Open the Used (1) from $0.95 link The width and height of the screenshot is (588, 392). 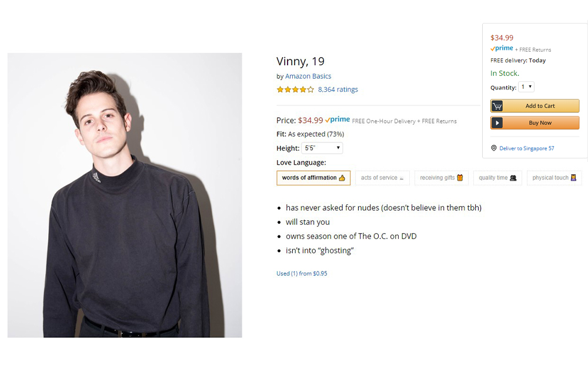click(302, 273)
